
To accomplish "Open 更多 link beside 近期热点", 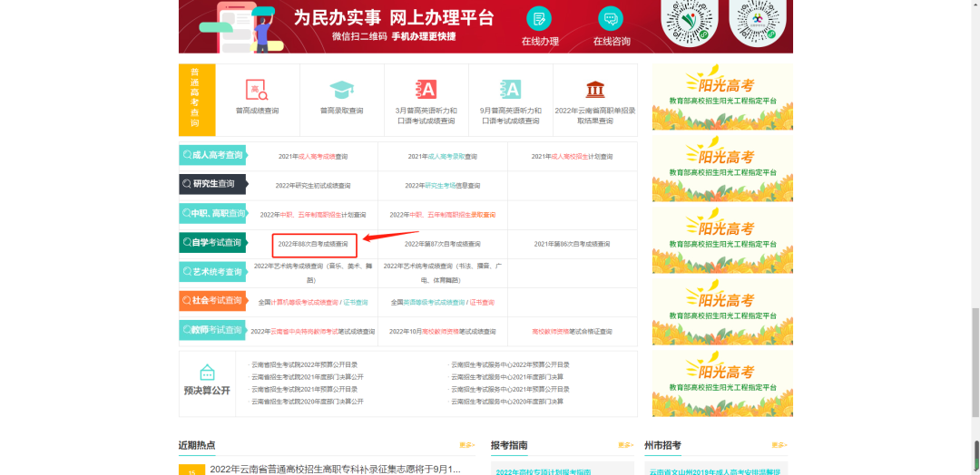I will (x=467, y=445).
